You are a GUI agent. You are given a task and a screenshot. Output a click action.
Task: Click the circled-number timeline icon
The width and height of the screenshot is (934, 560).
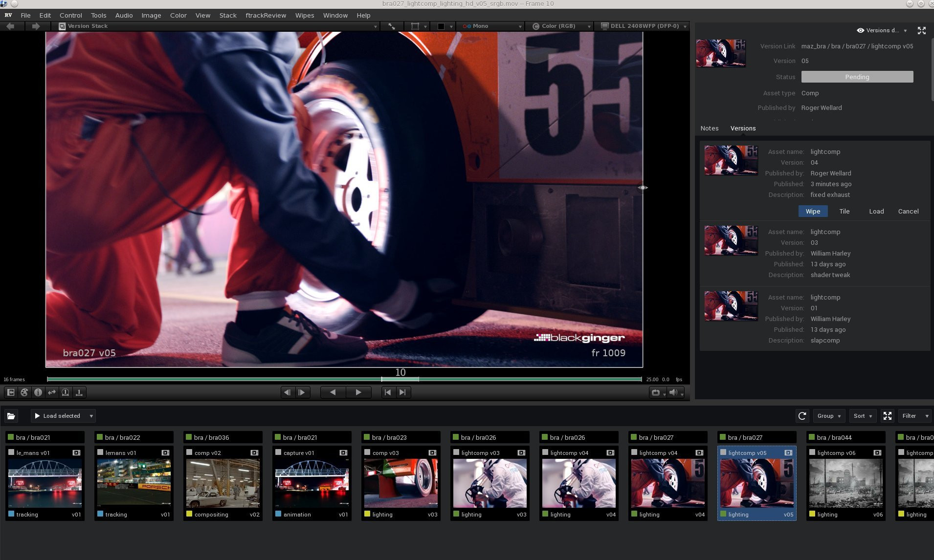click(66, 392)
